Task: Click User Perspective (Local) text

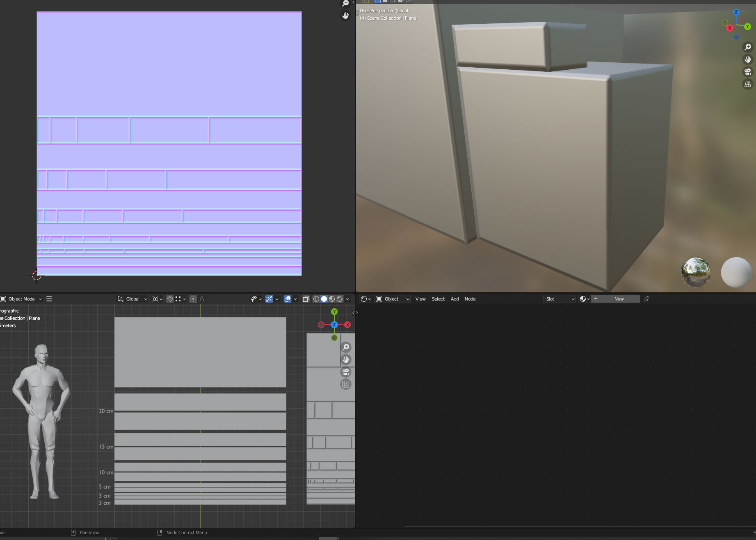Action: [385, 11]
